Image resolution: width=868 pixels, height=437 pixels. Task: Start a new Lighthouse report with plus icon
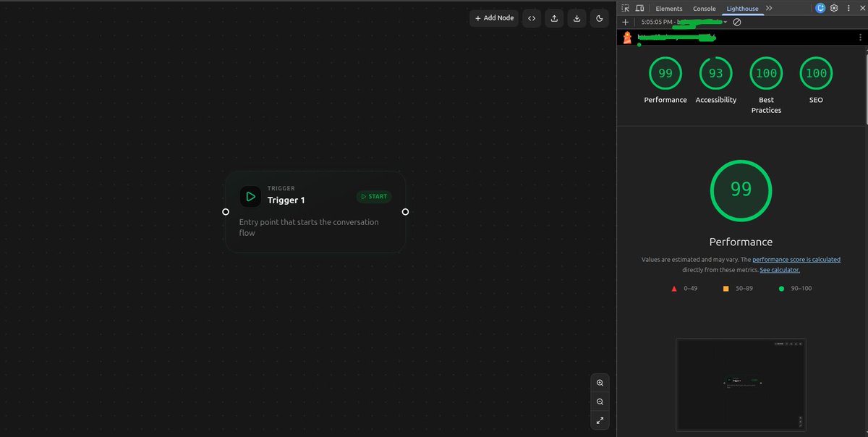(626, 22)
